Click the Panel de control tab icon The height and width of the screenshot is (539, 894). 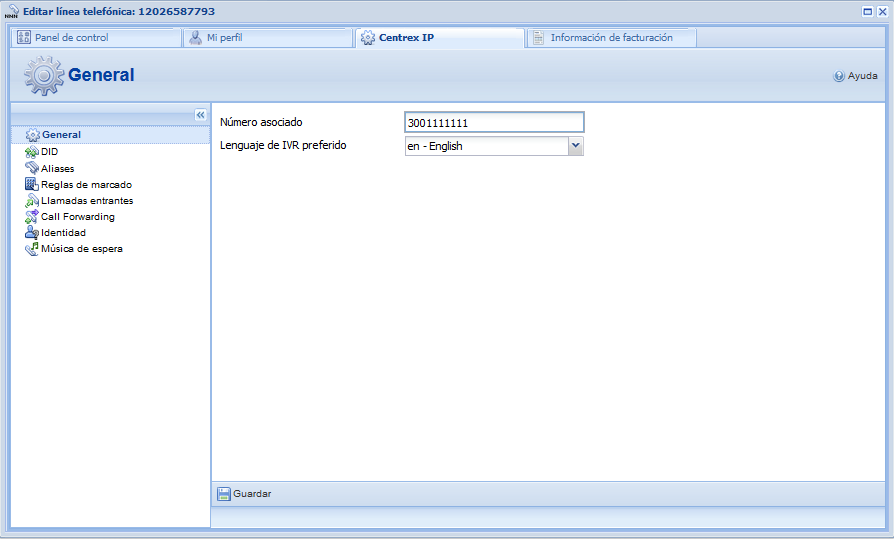coord(24,38)
